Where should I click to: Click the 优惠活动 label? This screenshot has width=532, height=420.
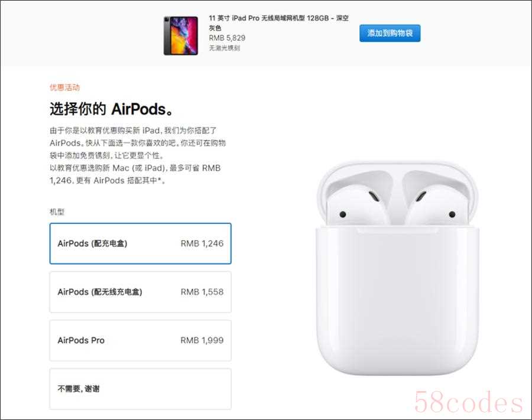point(65,87)
